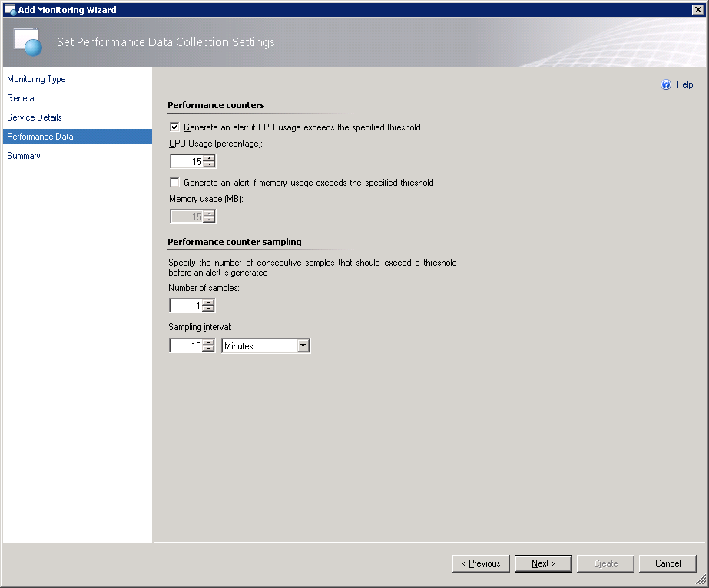Select the General wizard step
Viewport: 709px width, 588px height.
tap(22, 98)
